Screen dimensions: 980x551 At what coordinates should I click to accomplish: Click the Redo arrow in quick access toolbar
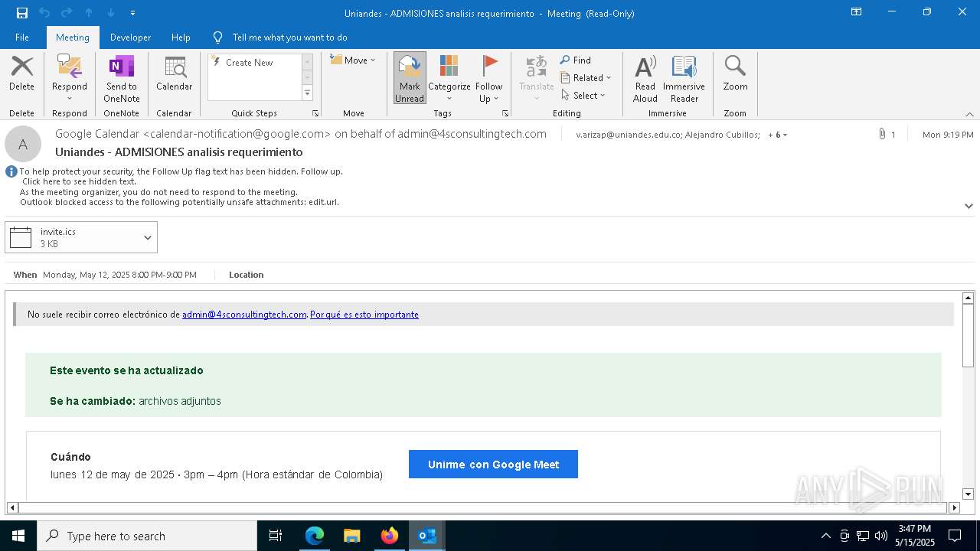[67, 13]
